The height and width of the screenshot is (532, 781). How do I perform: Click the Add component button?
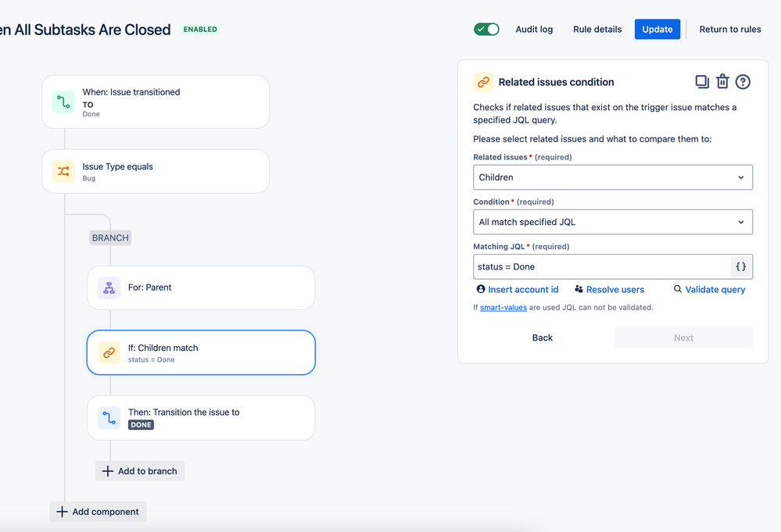[99, 512]
